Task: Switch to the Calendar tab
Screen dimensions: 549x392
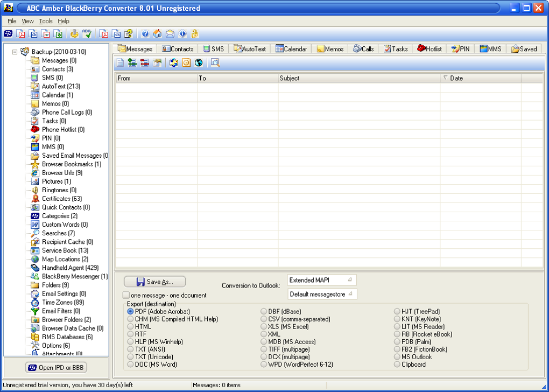Action: [x=291, y=48]
